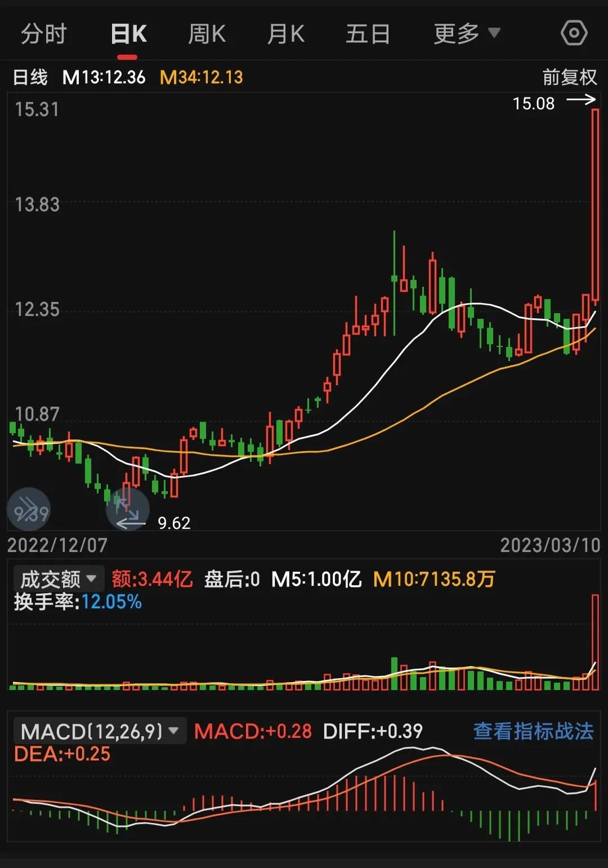Expand the 更多 dropdown menu
This screenshot has height=868, width=608.
tap(467, 34)
